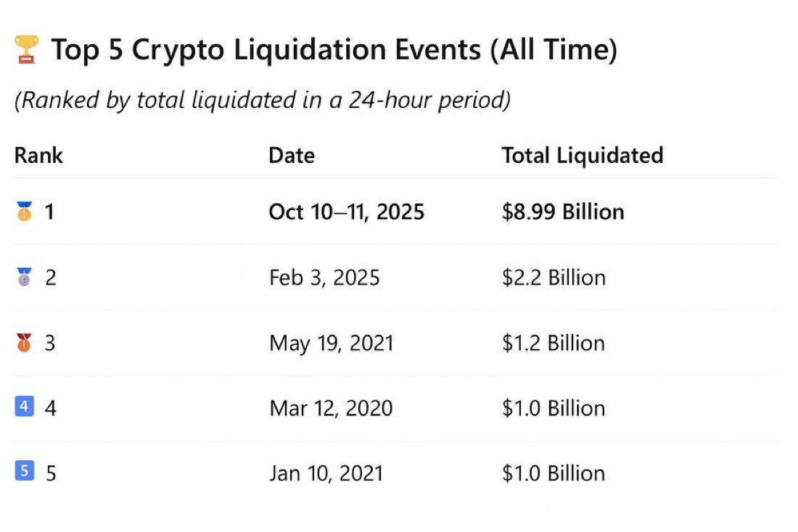798x532 pixels.
Task: Click the blue number 4 badge icon
Action: 25,407
